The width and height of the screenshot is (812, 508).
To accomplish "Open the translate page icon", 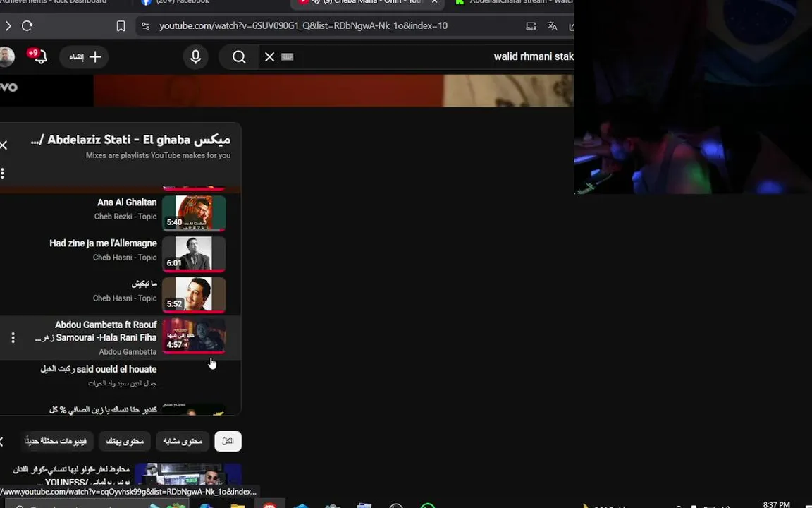I will click(x=553, y=26).
